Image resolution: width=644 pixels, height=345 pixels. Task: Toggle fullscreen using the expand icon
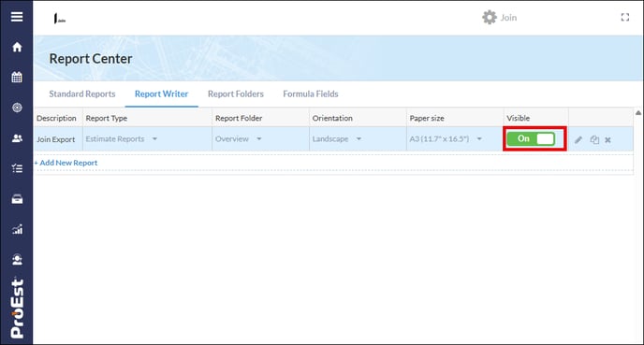click(x=624, y=17)
